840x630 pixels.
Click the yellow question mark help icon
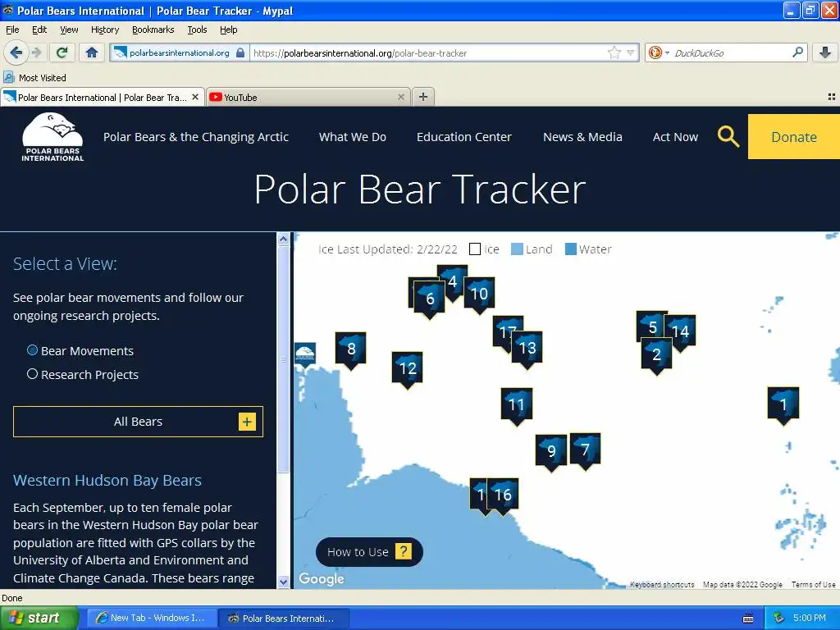[x=404, y=551]
